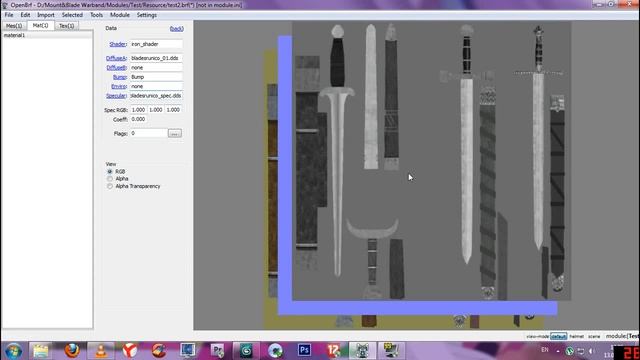This screenshot has width=640, height=360.
Task: Open Yandex browser taskbar icon
Action: pyautogui.click(x=130, y=351)
